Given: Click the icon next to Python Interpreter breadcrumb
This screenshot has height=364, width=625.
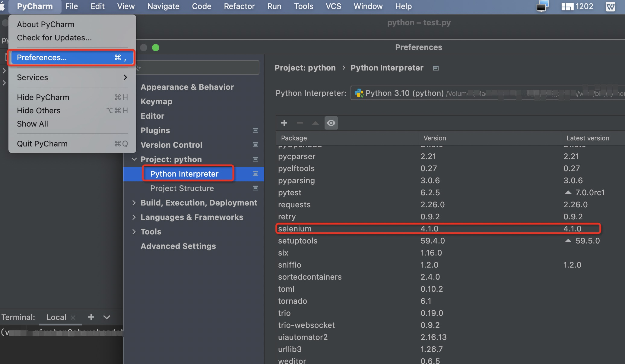Looking at the screenshot, I should click(436, 68).
